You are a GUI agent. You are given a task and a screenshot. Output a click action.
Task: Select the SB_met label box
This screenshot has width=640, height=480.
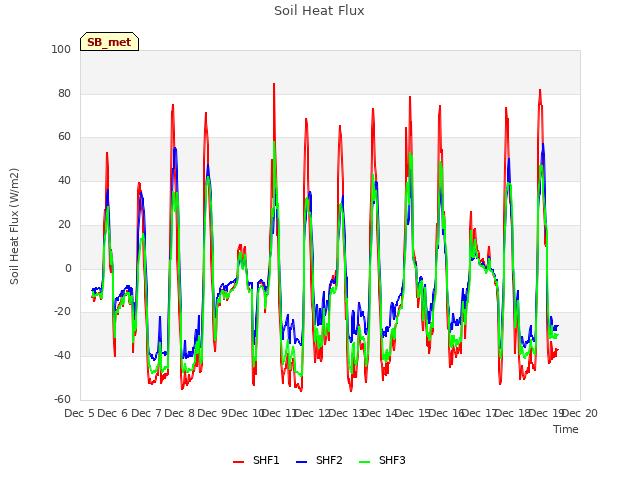109,42
